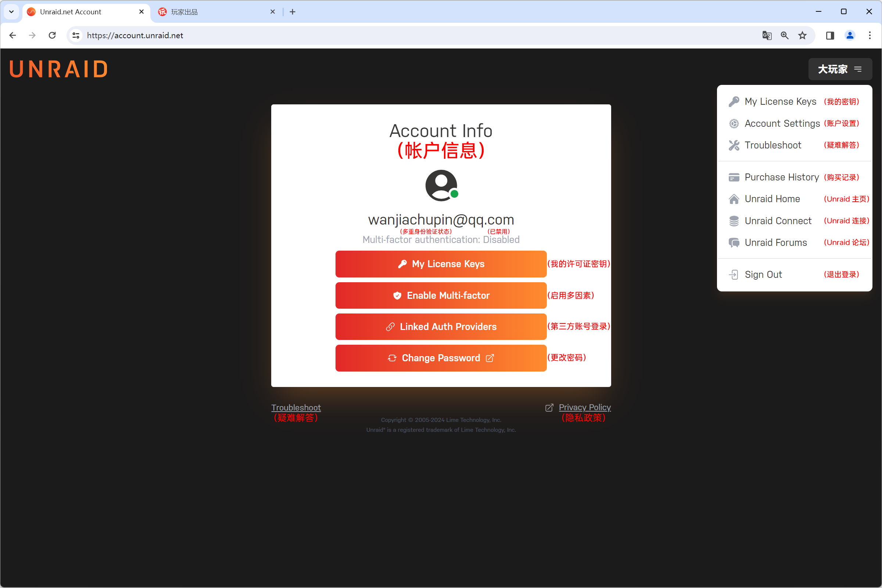Viewport: 882px width, 588px height.
Task: Click the Copyright 2005-2024 Lime Technology text
Action: pyautogui.click(x=441, y=420)
